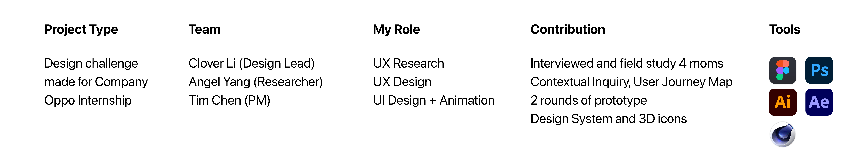The image size is (868, 148).
Task: Click the Illustrator Ai icon
Action: point(783,102)
